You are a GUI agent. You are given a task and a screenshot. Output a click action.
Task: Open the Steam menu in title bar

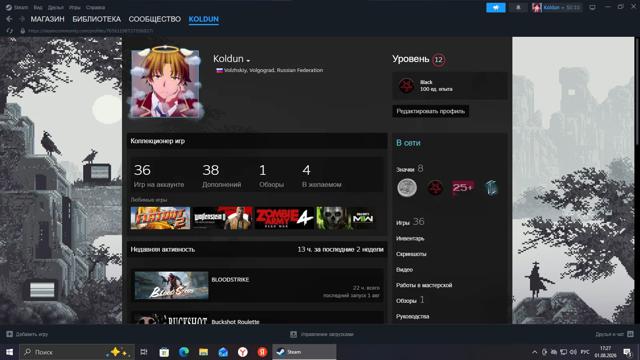tap(17, 7)
